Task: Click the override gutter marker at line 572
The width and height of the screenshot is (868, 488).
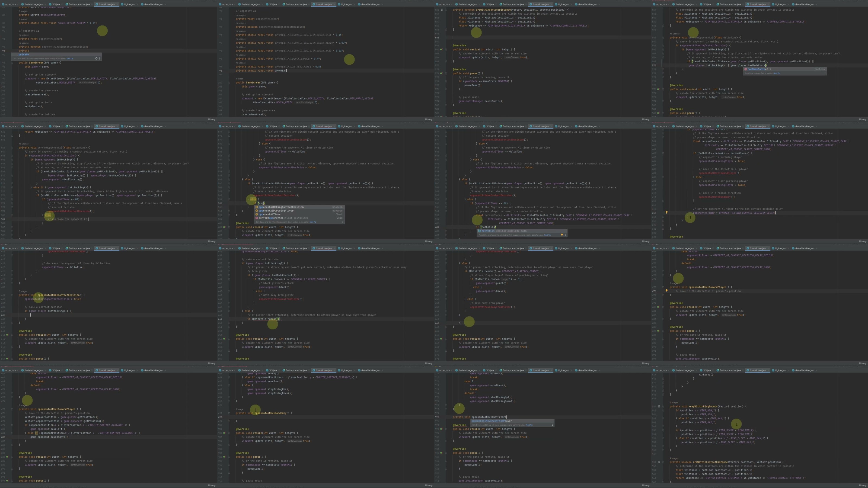Action: [x=441, y=73]
